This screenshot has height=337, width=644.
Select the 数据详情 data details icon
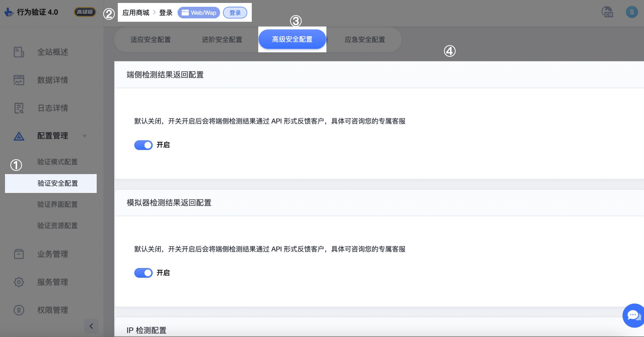18,80
